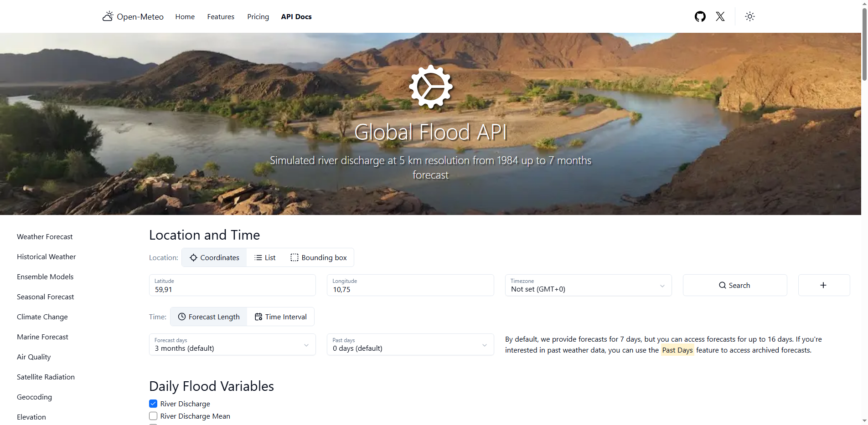This screenshot has height=425, width=868.
Task: Click the Open-Meteo weather logo
Action: (x=108, y=15)
